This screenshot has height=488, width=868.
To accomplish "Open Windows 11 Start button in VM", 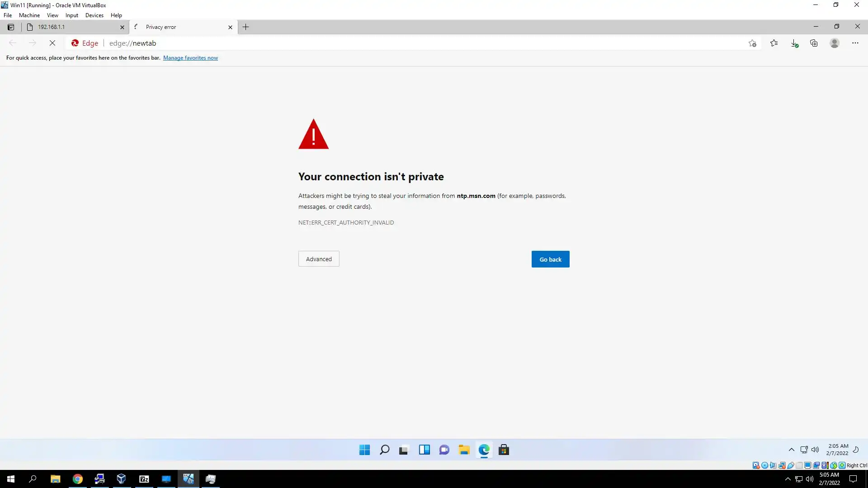I will (364, 450).
